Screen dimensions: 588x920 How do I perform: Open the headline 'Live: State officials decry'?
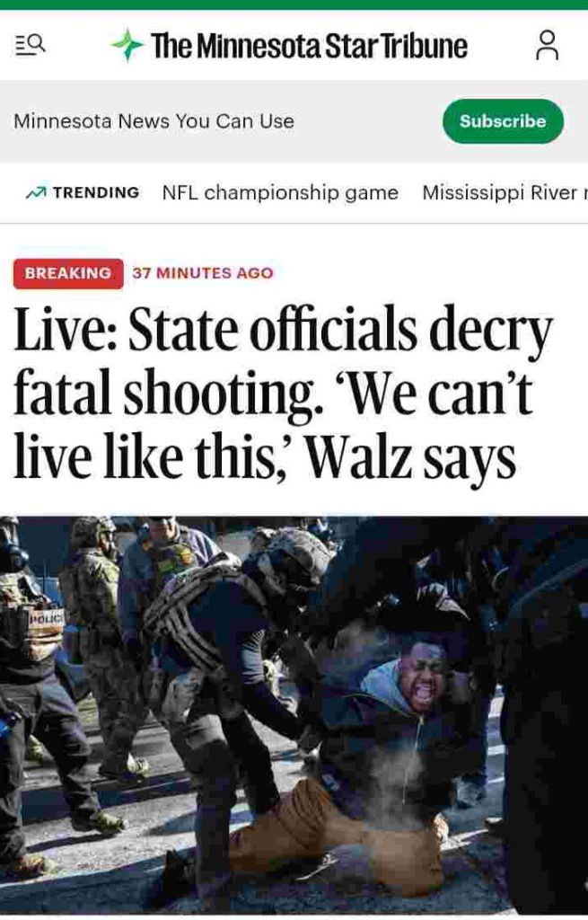click(283, 331)
